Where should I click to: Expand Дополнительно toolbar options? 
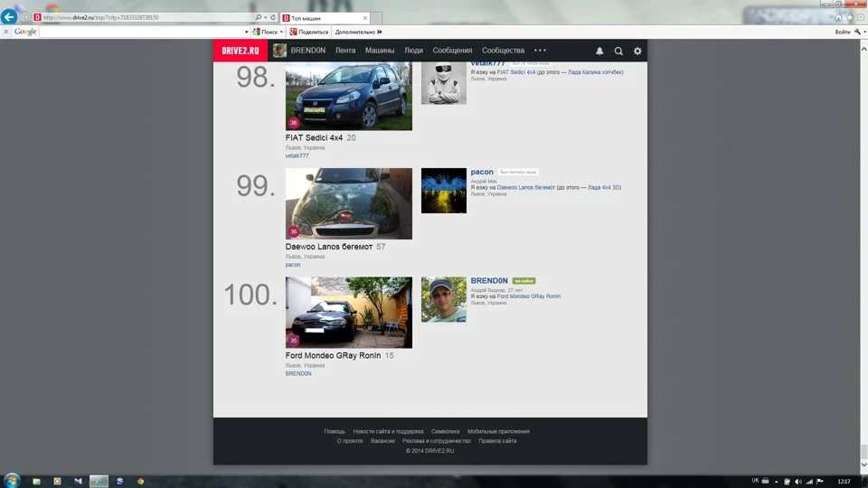click(358, 33)
